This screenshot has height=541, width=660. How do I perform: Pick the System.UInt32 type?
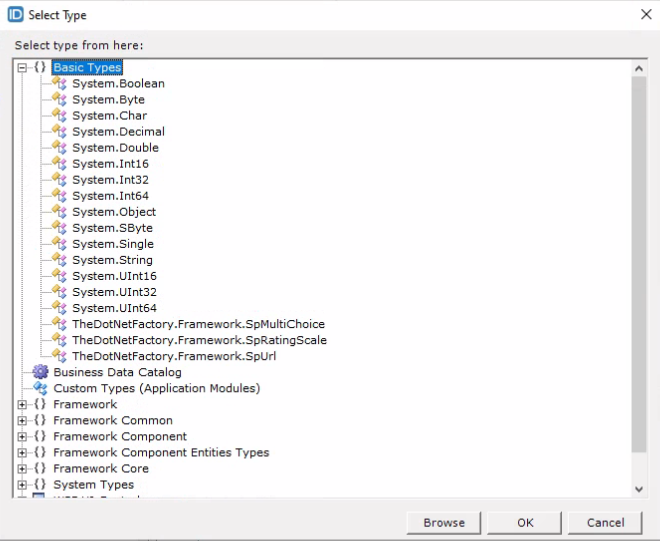pyautogui.click(x=114, y=292)
